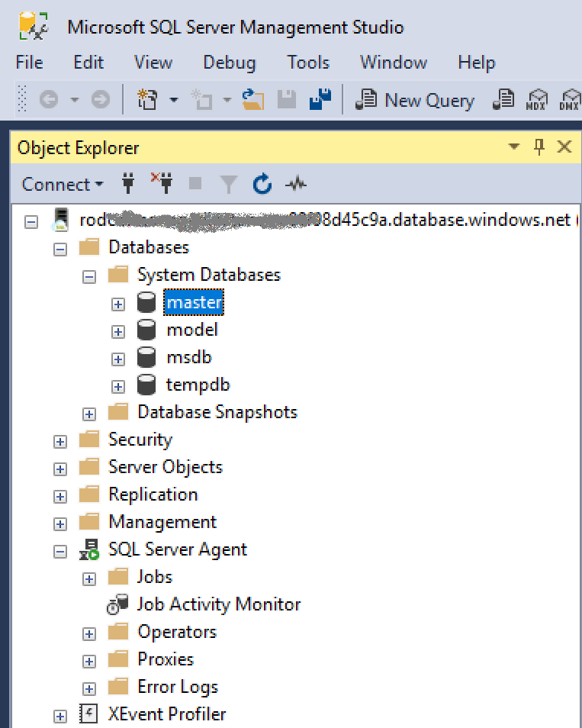Click the Save All toolbar icon
Screen dimensions: 582x728
(320, 100)
